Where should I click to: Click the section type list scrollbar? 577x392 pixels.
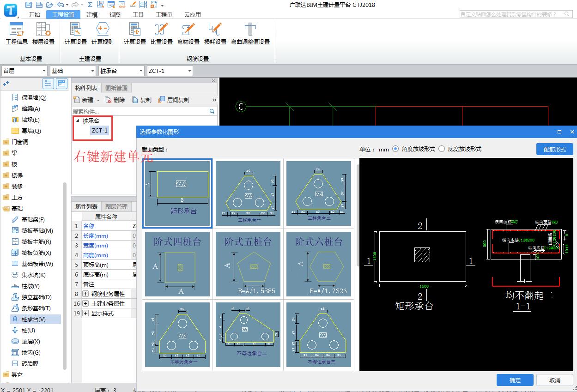point(358,215)
